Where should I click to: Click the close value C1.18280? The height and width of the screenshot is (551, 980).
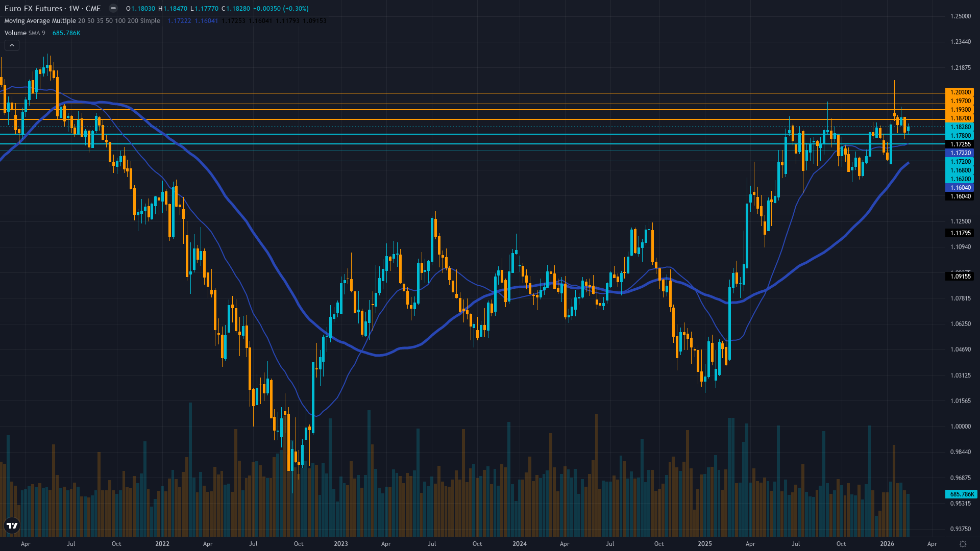(236, 9)
